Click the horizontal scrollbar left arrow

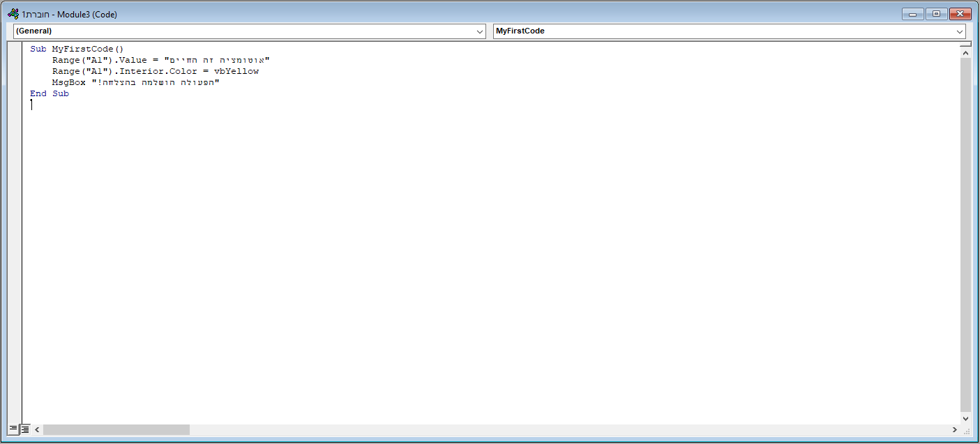37,430
